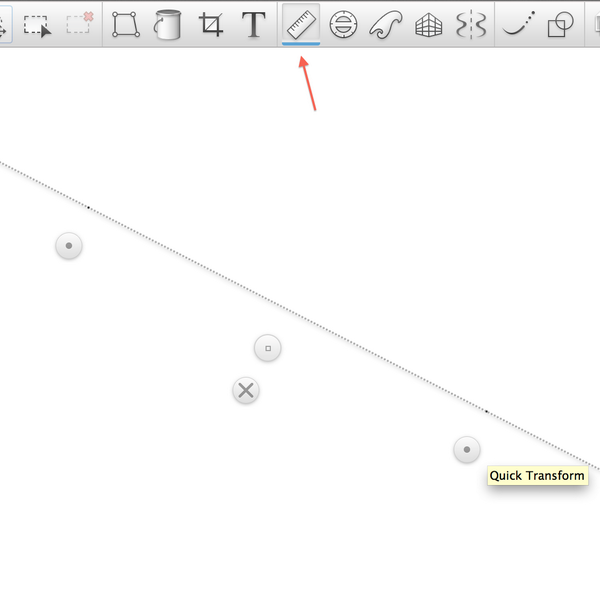Select the Text tool
The image size is (600, 591).
point(253,25)
